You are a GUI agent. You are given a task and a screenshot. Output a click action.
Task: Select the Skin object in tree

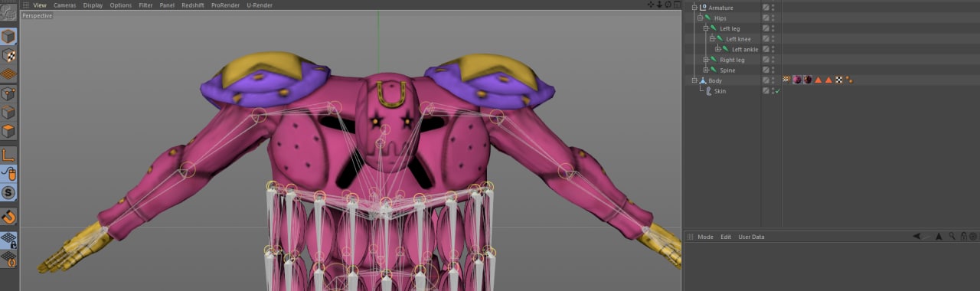tap(720, 91)
